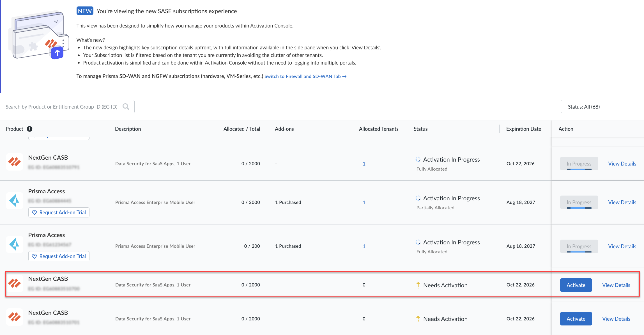Click the top NextGen CASB product logo
The width and height of the screenshot is (644, 335).
coord(14,162)
